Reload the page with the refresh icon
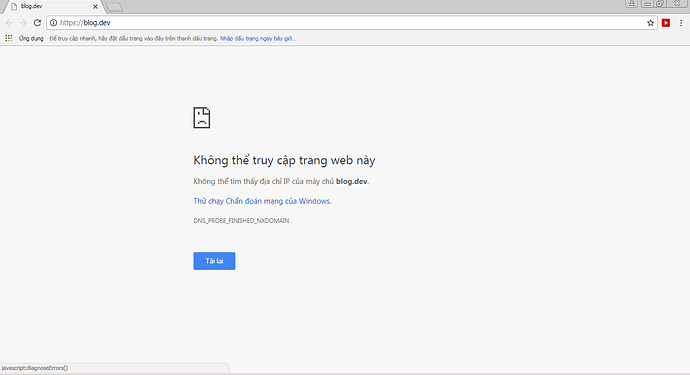Screen dimensions: 690x375 click(37, 23)
